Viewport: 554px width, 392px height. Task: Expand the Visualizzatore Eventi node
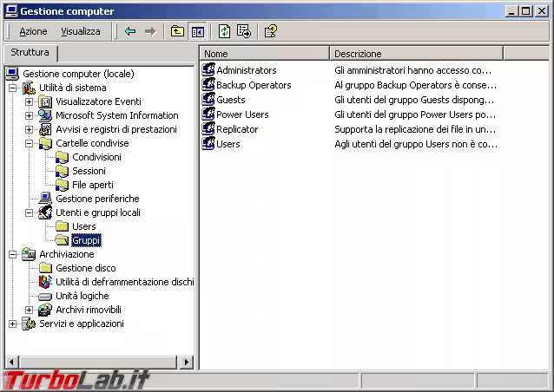pyautogui.click(x=29, y=101)
